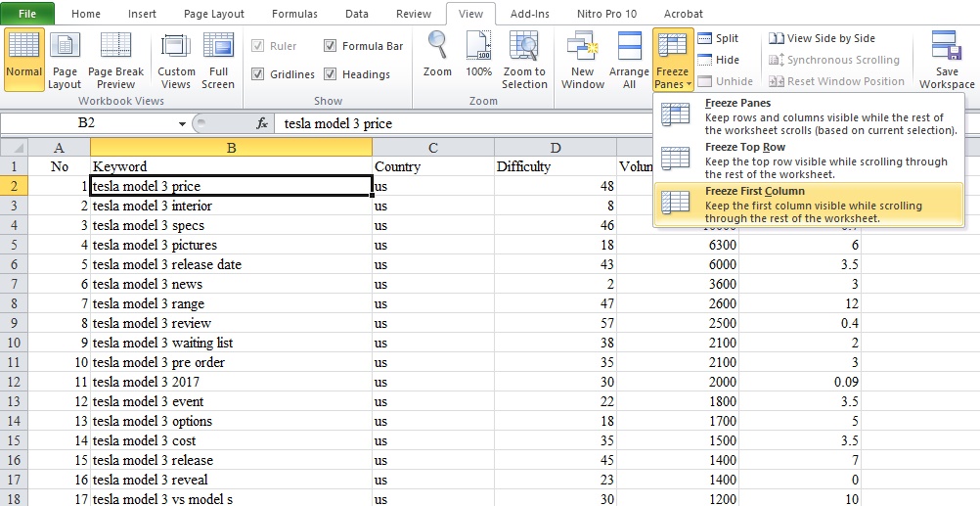Image resolution: width=980 pixels, height=506 pixels.
Task: Choose Freeze First Column option
Action: (809, 204)
